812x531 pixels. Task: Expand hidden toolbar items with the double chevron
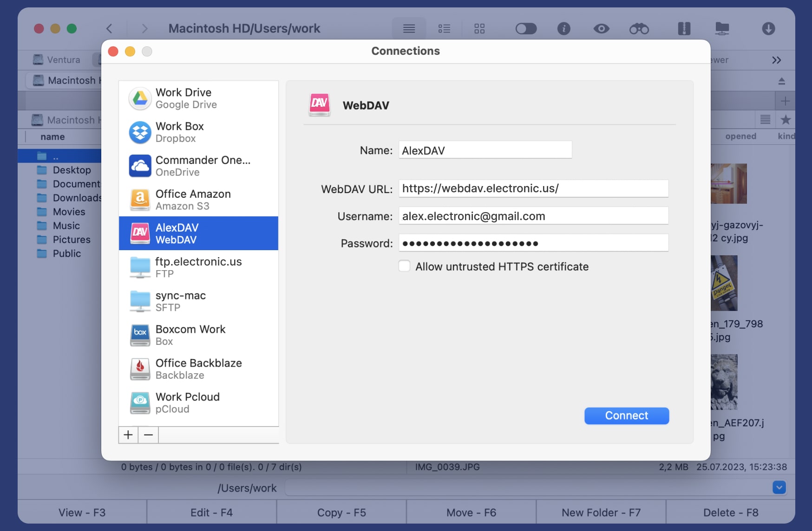coord(776,60)
